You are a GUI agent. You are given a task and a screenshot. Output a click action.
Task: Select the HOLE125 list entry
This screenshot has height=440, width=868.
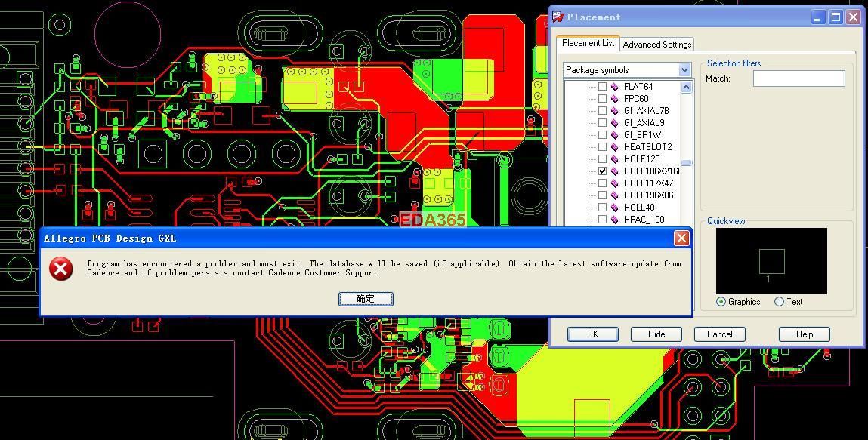(x=641, y=159)
